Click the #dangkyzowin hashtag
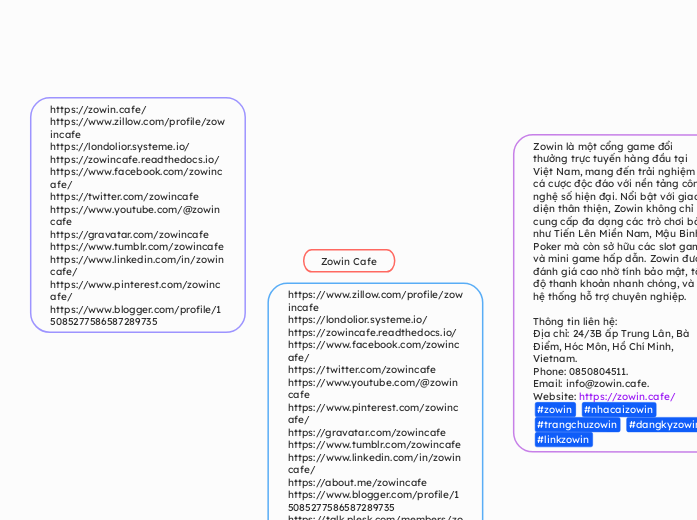 click(x=662, y=425)
